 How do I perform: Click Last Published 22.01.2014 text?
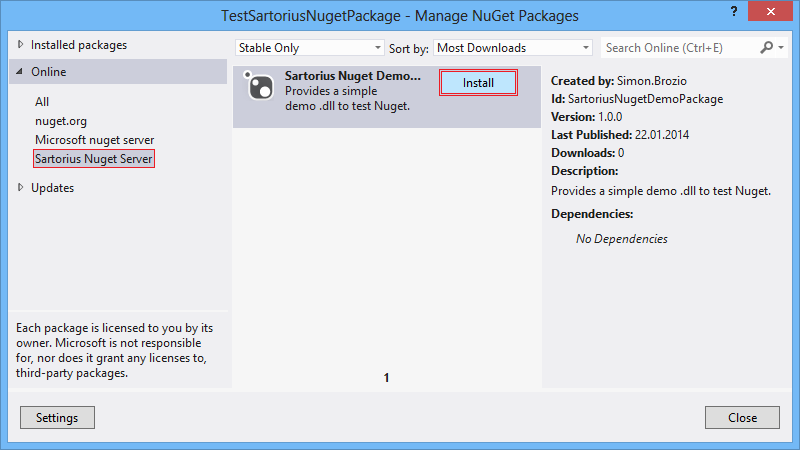(620, 135)
